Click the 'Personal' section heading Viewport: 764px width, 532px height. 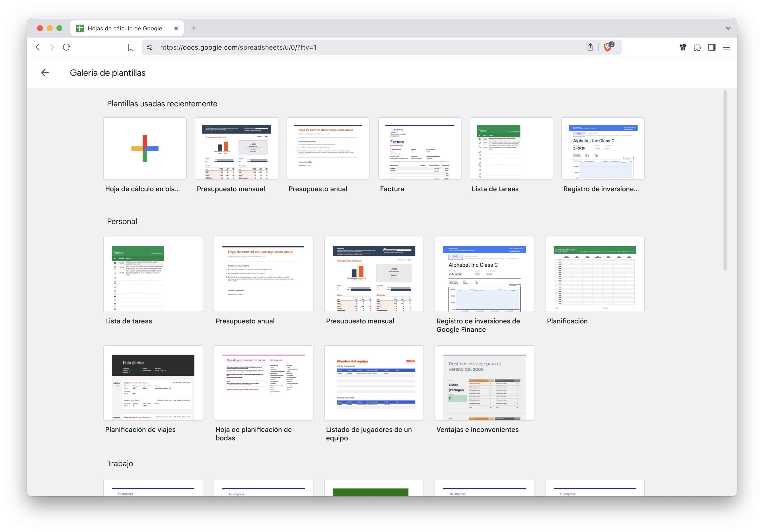122,221
